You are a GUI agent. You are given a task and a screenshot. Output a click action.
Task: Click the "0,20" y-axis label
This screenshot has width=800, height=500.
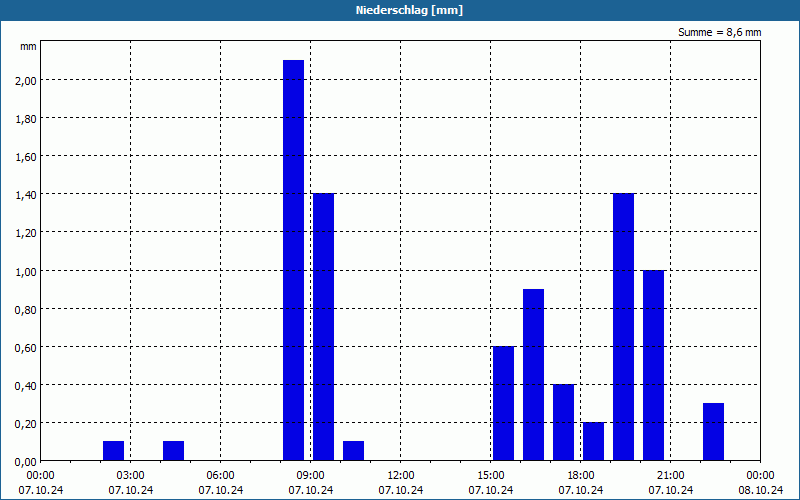pyautogui.click(x=26, y=424)
